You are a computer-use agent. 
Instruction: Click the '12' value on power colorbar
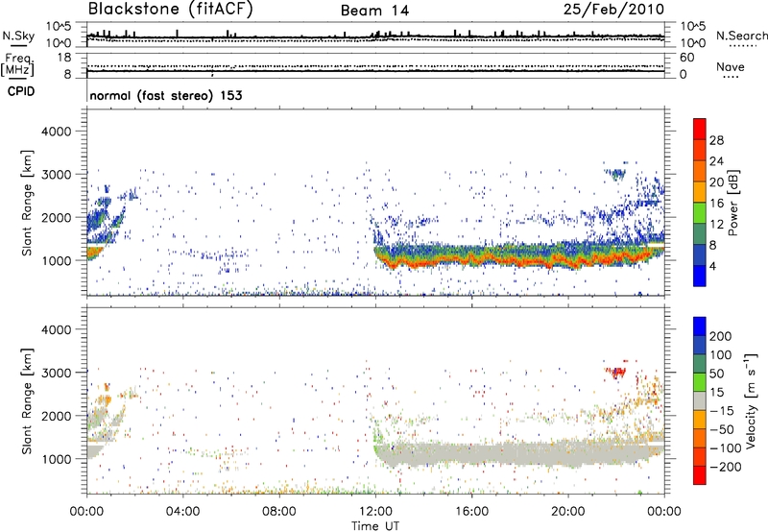716,224
